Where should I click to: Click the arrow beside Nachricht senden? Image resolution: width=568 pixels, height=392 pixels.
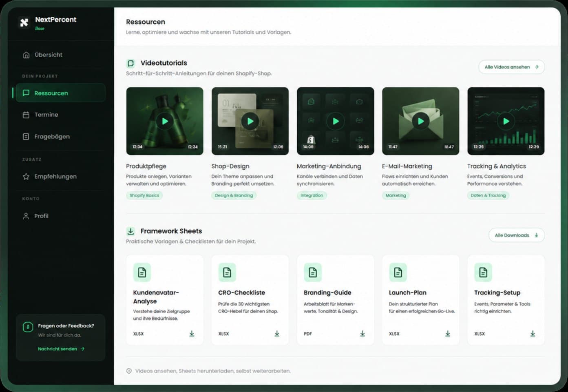[82, 349]
